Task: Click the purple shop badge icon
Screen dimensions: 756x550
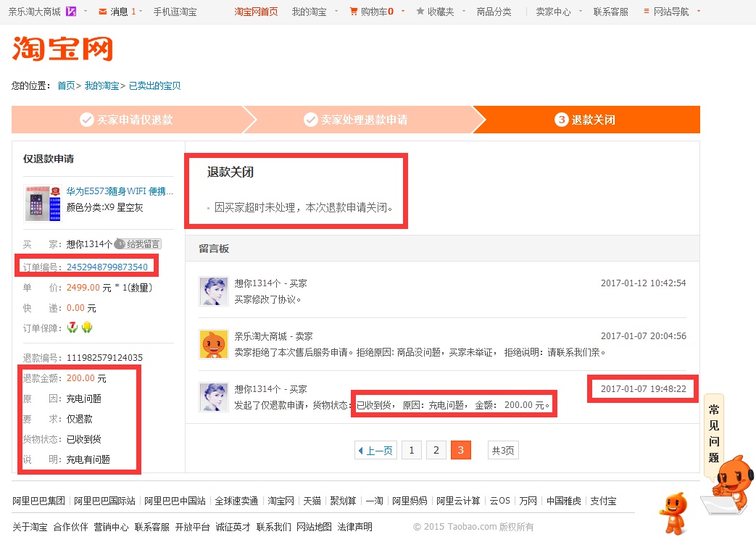Action: (x=71, y=11)
